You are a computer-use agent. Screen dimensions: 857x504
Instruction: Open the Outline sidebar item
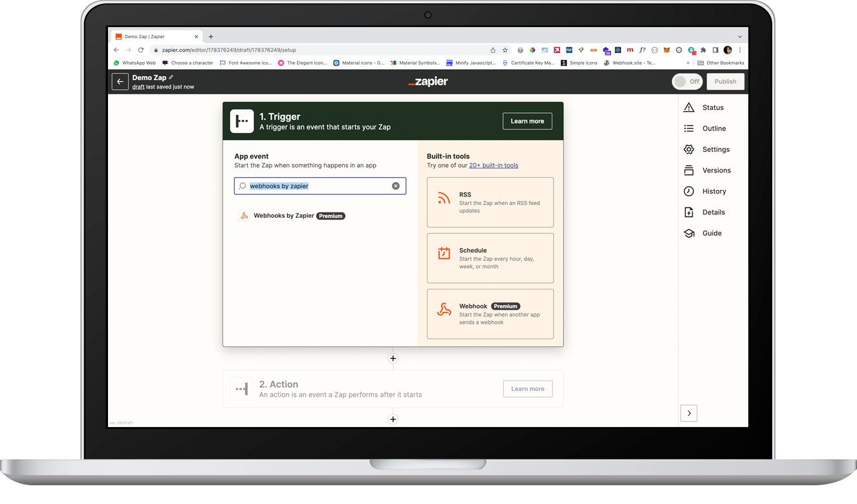pyautogui.click(x=713, y=129)
